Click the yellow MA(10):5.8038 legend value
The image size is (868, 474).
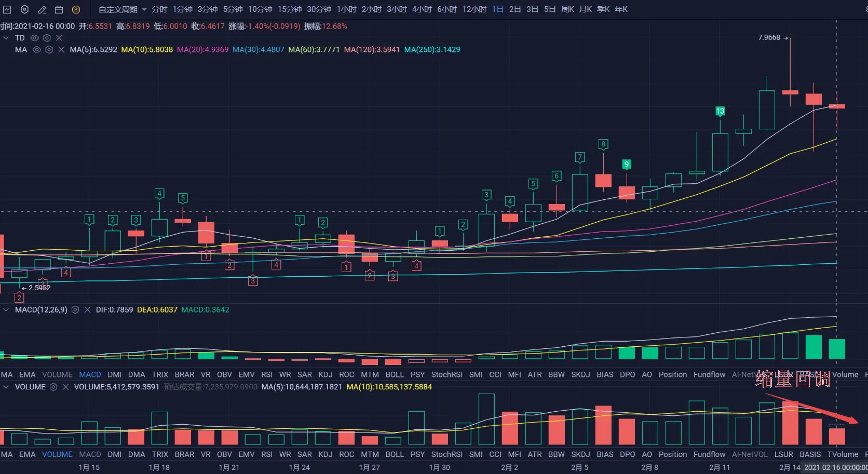pos(147,50)
